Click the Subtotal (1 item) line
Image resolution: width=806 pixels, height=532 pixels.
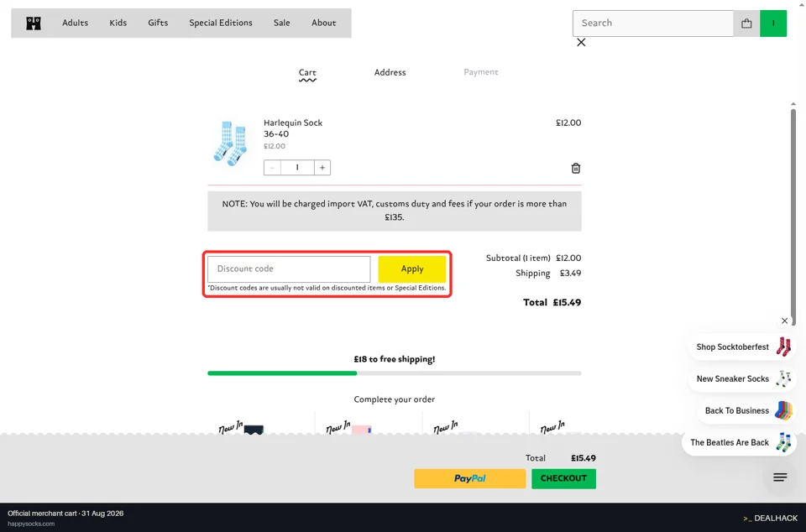(533, 258)
